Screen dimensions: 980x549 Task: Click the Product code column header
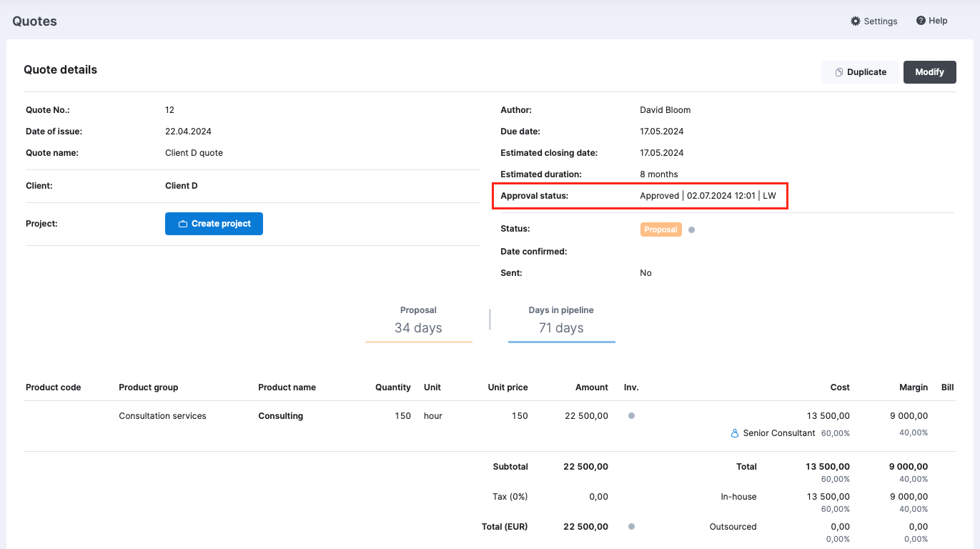pyautogui.click(x=53, y=387)
